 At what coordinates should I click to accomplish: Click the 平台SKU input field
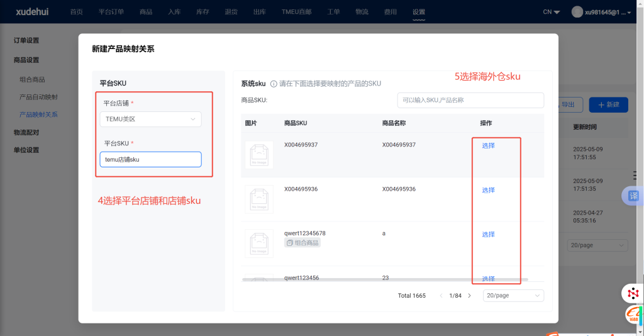pyautogui.click(x=150, y=160)
